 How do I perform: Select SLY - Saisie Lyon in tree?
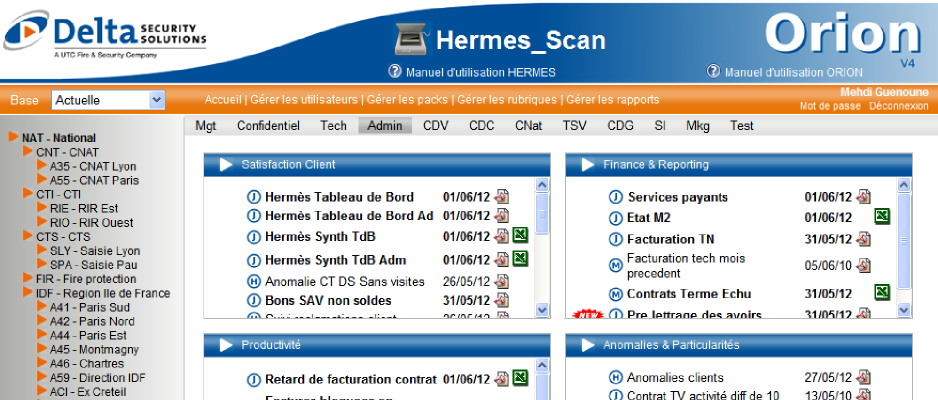93,251
